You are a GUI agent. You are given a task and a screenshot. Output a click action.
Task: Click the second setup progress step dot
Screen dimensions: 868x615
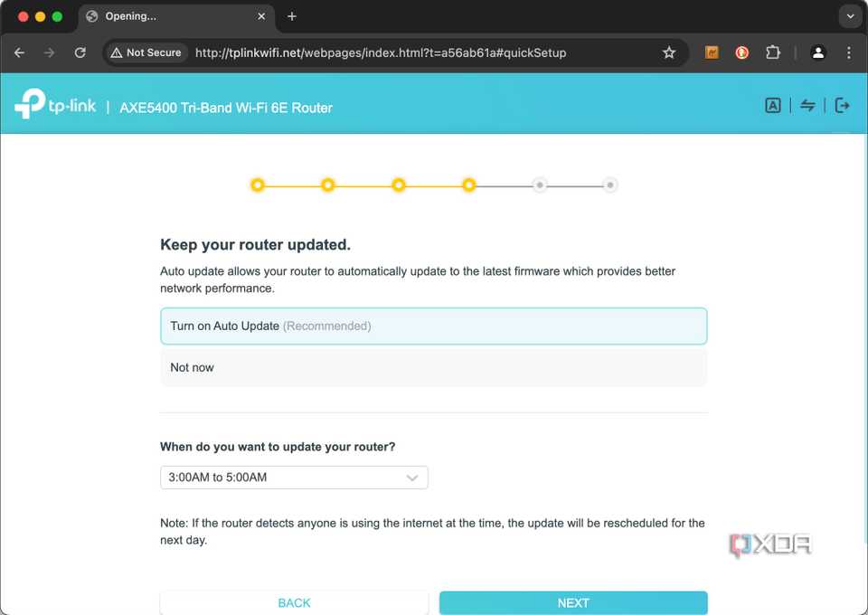pos(327,184)
